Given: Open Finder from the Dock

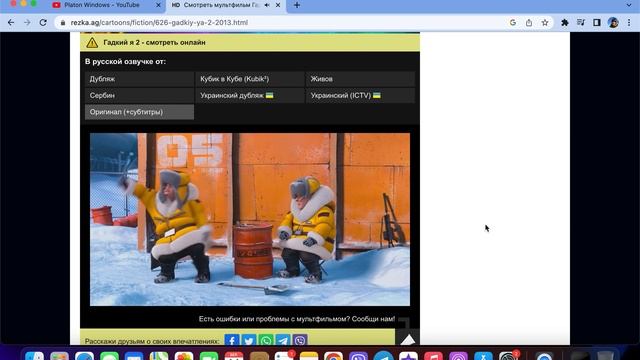Looking at the screenshot, I should [x=34, y=356].
